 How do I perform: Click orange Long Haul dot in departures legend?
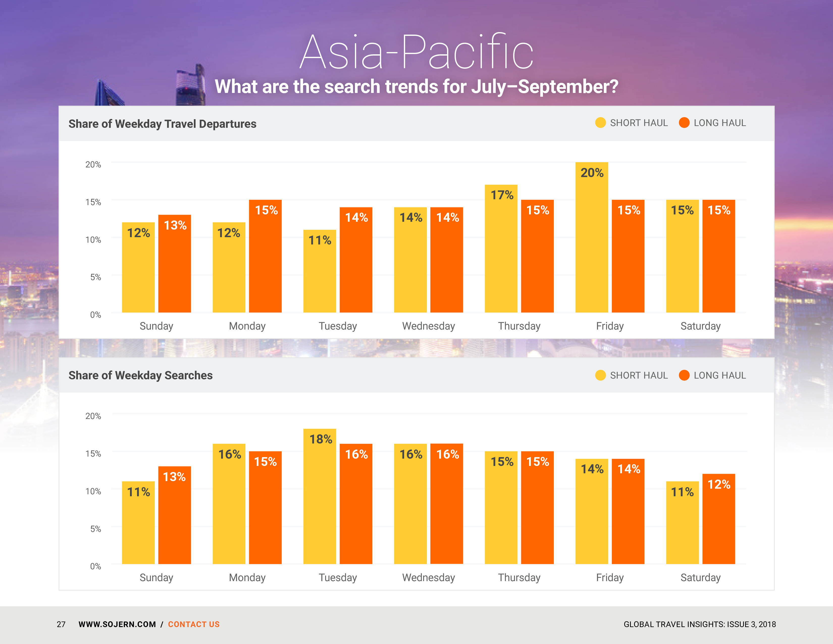(684, 123)
